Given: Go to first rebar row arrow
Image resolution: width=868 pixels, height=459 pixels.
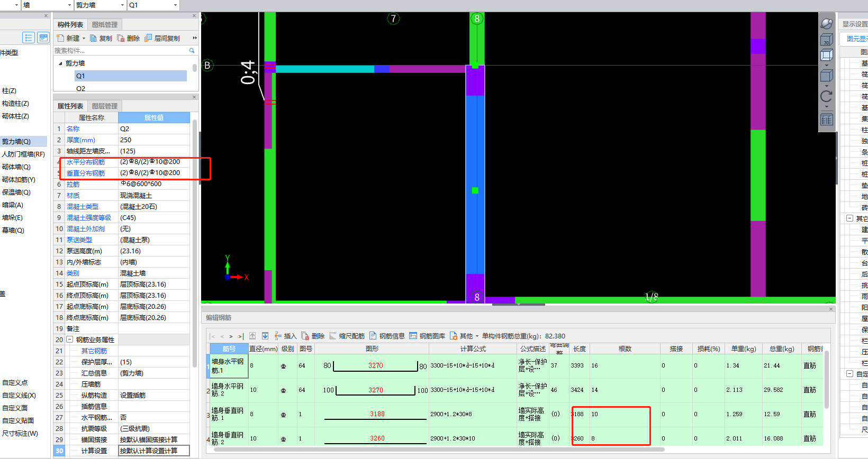Looking at the screenshot, I should (x=213, y=336).
